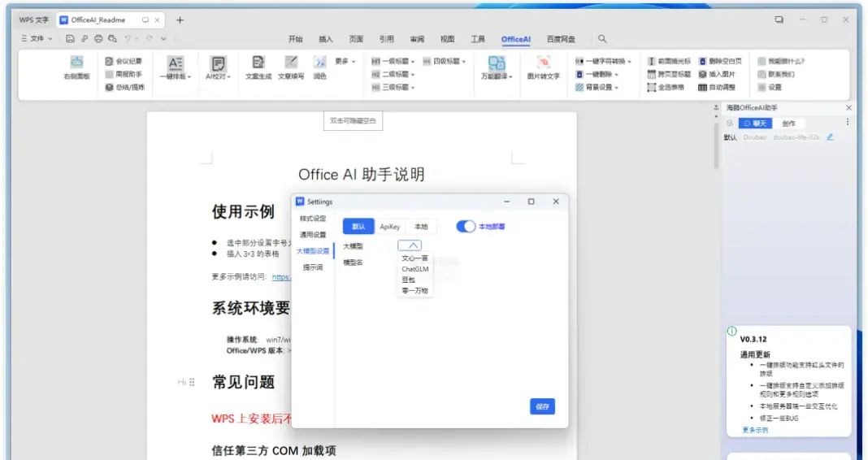Click 前置插光标 in the ribbon

(669, 62)
